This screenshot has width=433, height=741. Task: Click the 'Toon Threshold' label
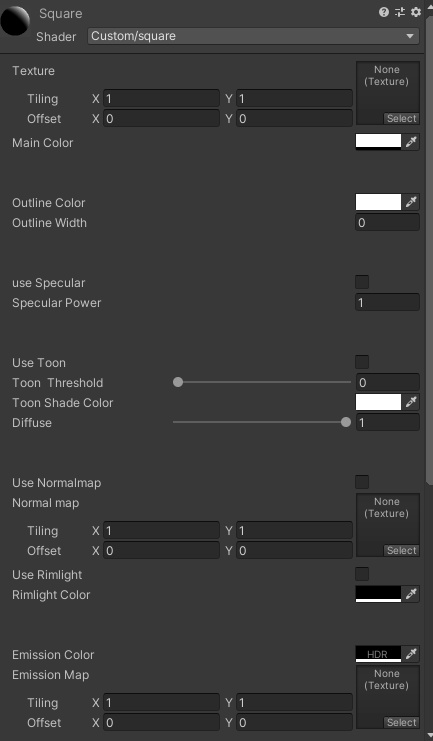(57, 382)
